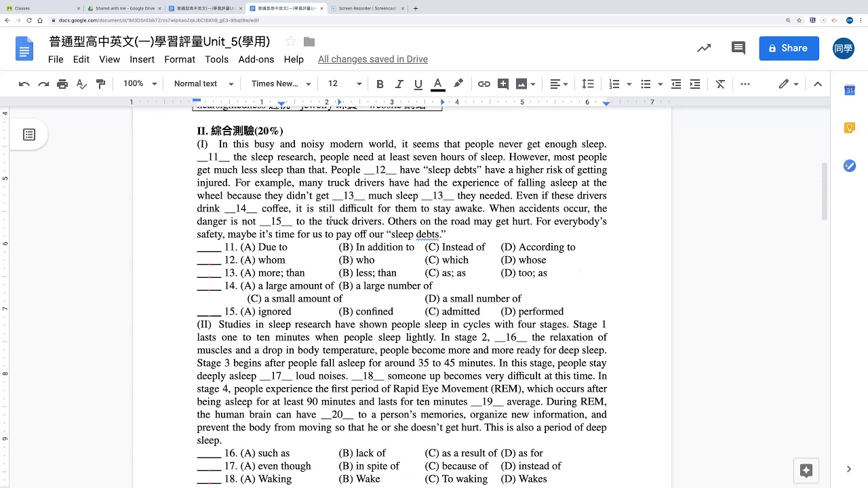Open the Normal text style dropdown
The image size is (868, 488).
click(203, 84)
